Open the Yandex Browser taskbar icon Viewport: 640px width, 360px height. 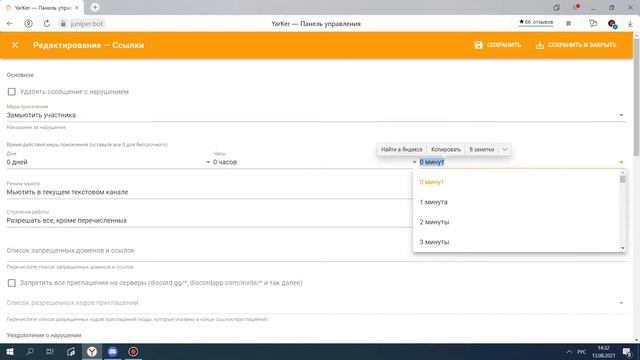tap(92, 352)
